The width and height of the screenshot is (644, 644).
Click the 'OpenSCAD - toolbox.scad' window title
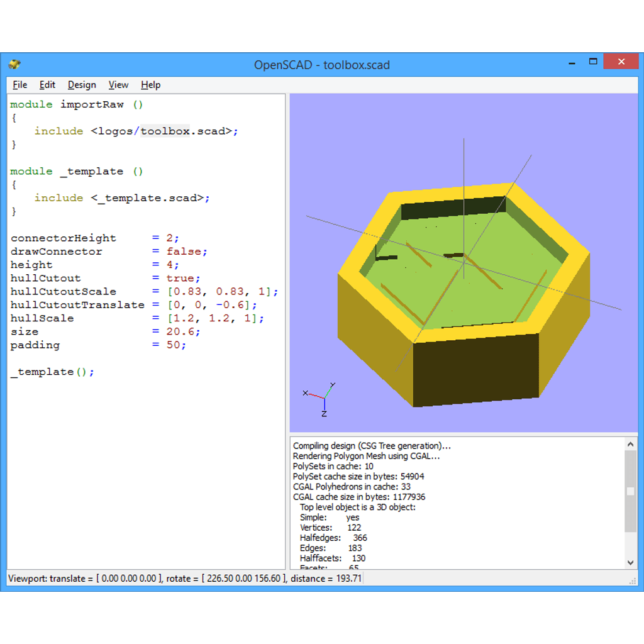[321, 65]
